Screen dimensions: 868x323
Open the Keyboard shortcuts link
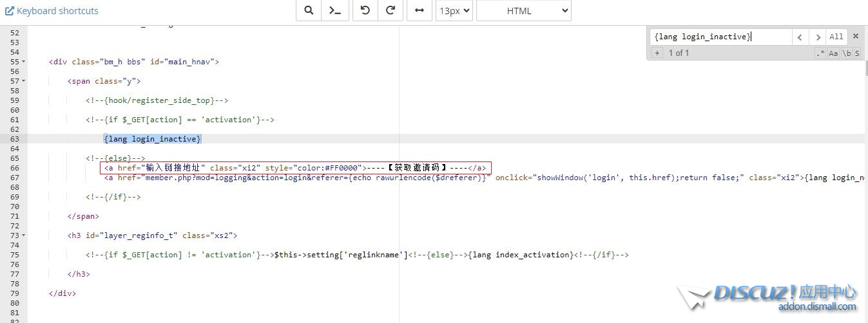pos(52,11)
